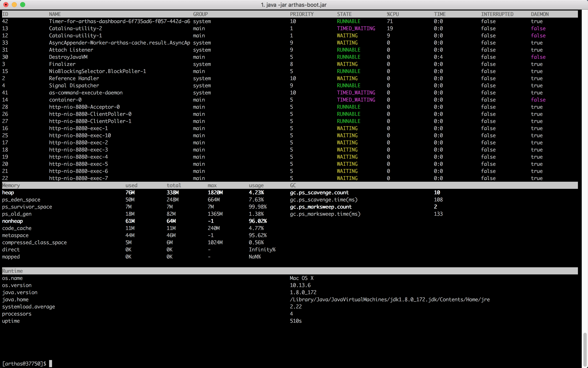This screenshot has height=368, width=588.
Task: Click the 'metaspace' row label
Action: [x=15, y=235]
